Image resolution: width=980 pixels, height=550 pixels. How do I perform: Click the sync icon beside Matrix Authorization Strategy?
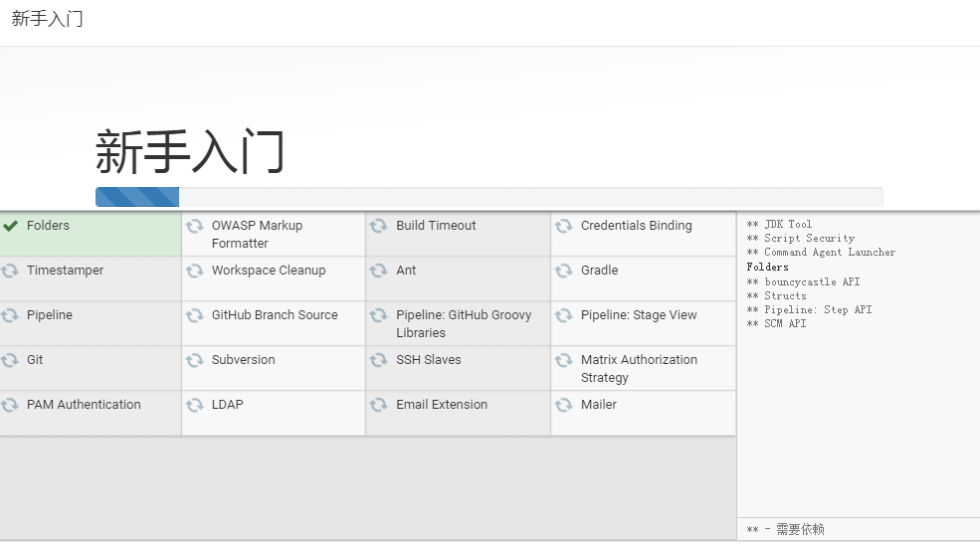tap(564, 360)
